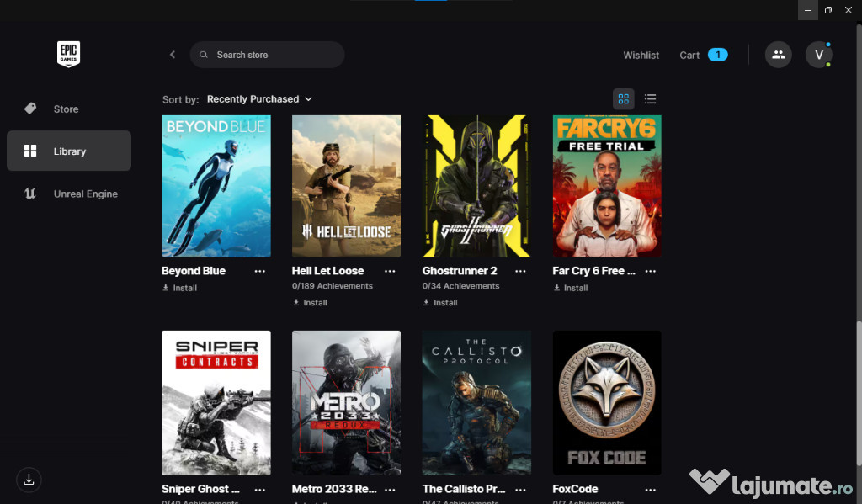The image size is (862, 504).
Task: Select Library in the sidebar
Action: pyautogui.click(x=69, y=151)
